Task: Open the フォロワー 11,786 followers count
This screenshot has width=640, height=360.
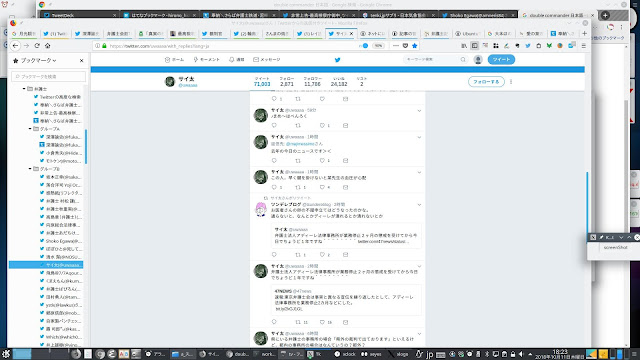Action: [x=312, y=81]
